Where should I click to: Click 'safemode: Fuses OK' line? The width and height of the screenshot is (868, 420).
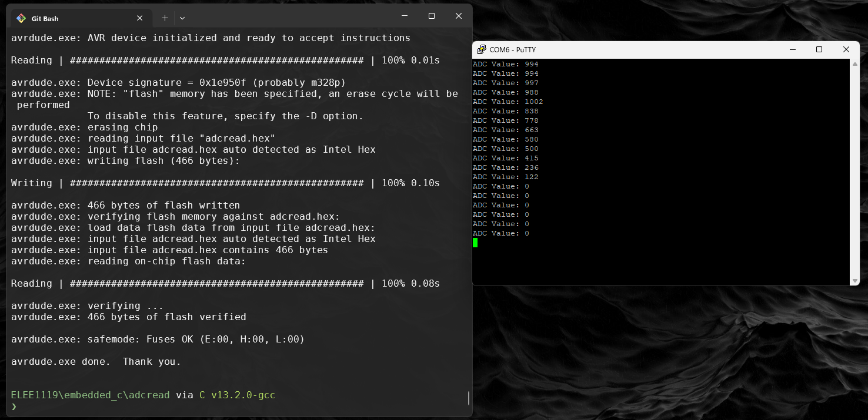(x=158, y=339)
